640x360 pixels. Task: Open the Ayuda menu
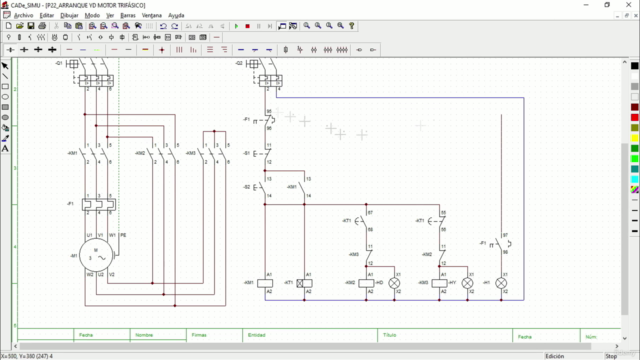pos(176,16)
